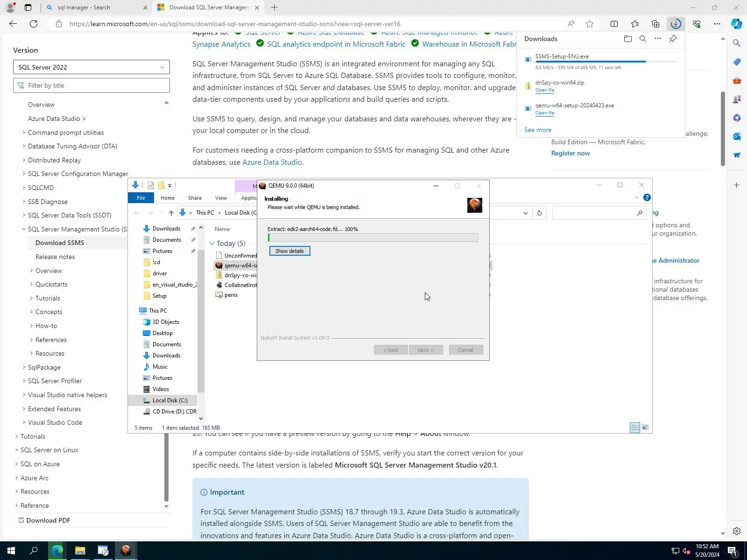
Task: Refresh File Explorer address bar
Action: coord(539,213)
